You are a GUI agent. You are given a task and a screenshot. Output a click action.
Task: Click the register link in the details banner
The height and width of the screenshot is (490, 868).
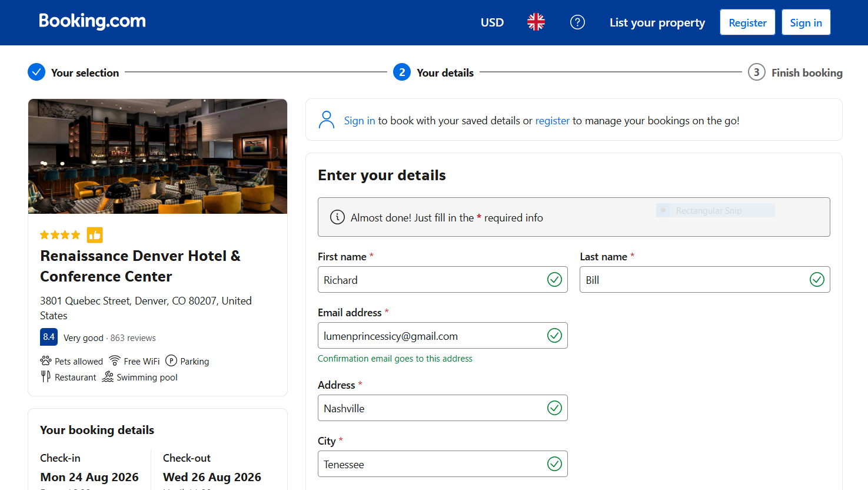point(553,121)
